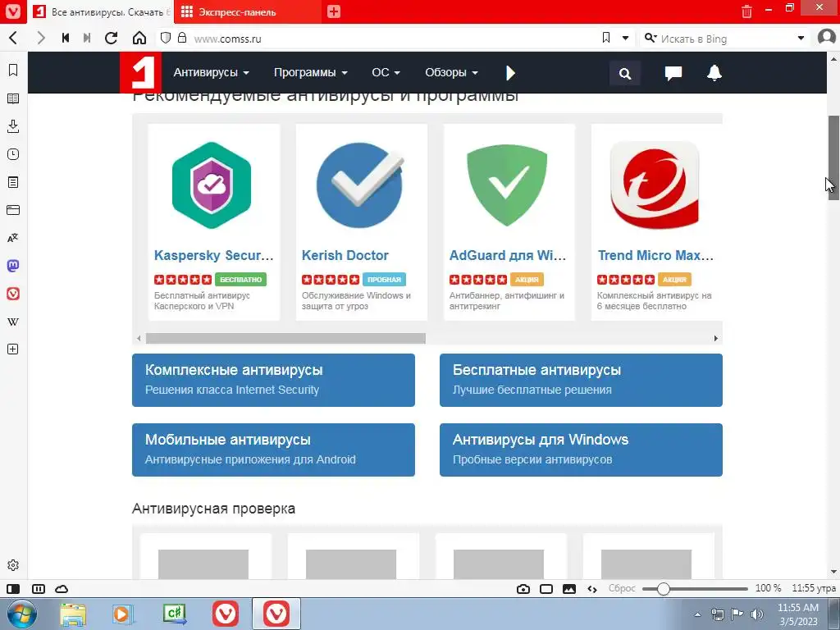Open the tracker blocker shield icon

166,38
